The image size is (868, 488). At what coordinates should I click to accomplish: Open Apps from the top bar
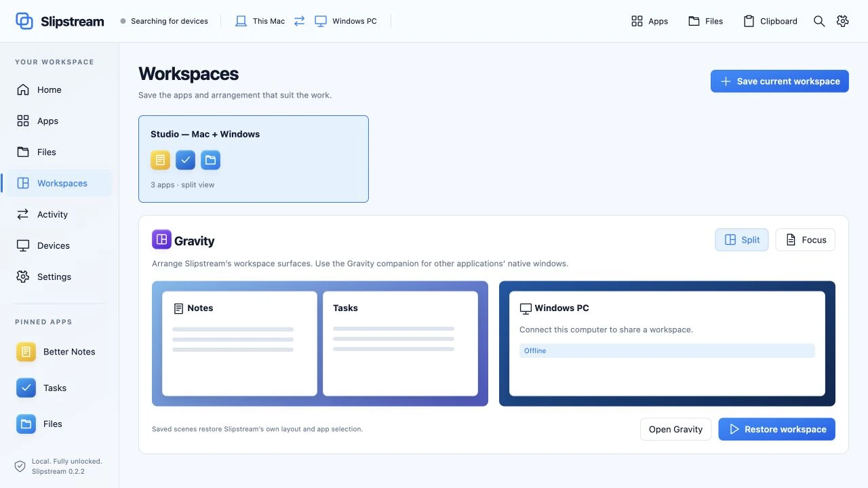coord(650,21)
